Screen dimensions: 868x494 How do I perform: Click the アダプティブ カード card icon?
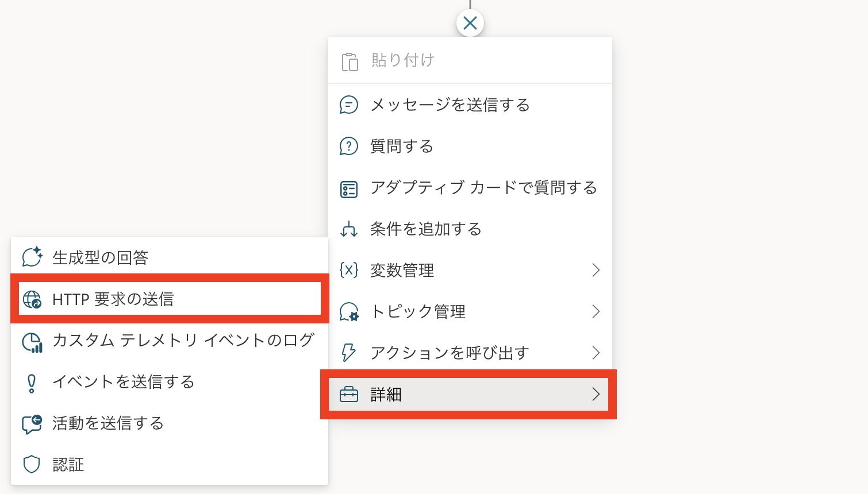click(x=349, y=188)
